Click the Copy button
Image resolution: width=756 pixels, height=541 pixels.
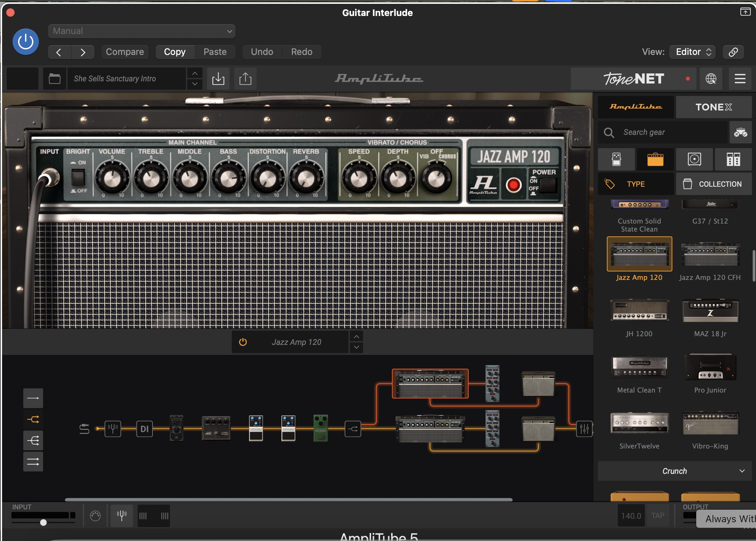(175, 52)
